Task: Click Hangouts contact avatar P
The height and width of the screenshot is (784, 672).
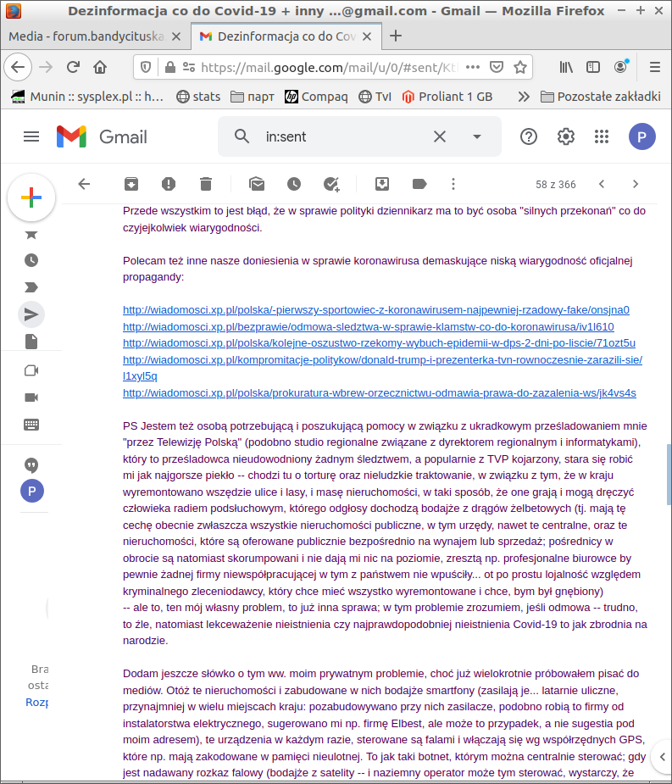Action: [x=32, y=491]
